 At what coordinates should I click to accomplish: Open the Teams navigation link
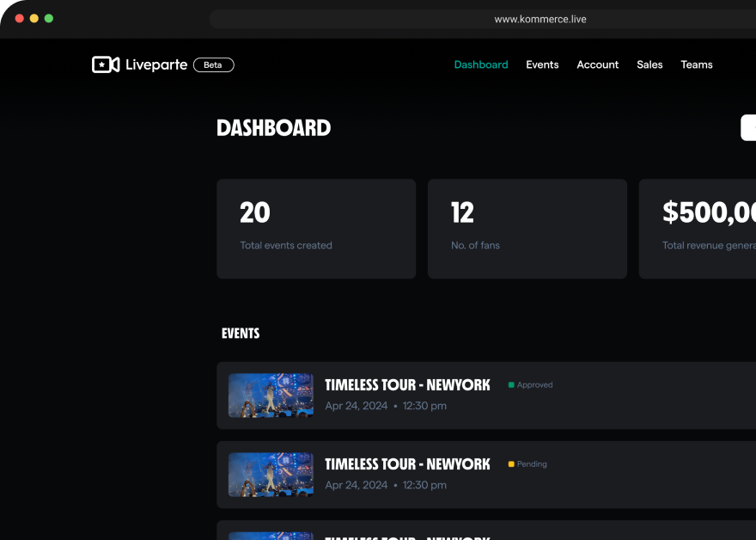tap(697, 64)
